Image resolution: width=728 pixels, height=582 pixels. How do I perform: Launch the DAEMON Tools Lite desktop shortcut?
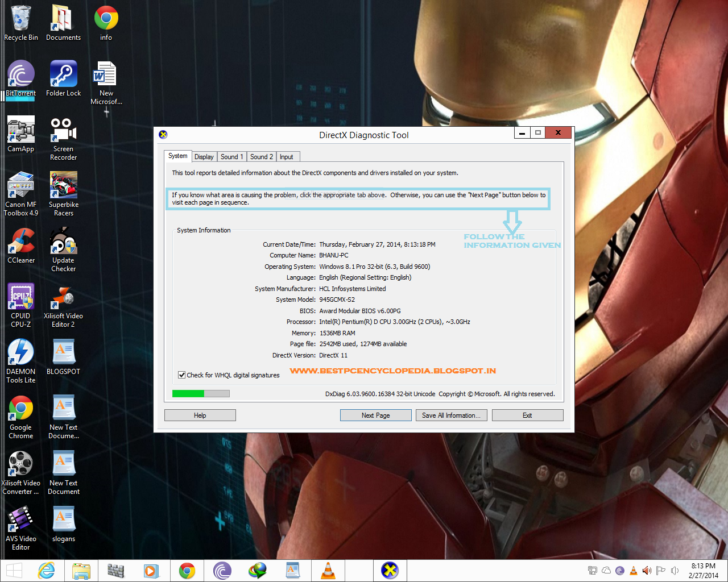point(21,361)
